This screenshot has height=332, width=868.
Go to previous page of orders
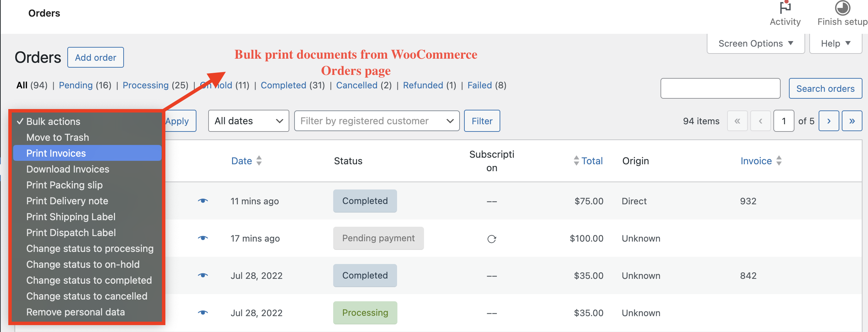point(761,121)
